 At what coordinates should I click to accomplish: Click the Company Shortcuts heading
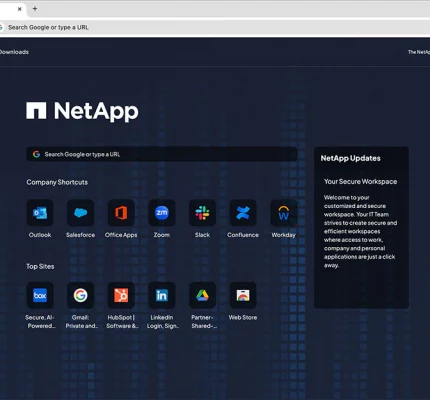(57, 182)
